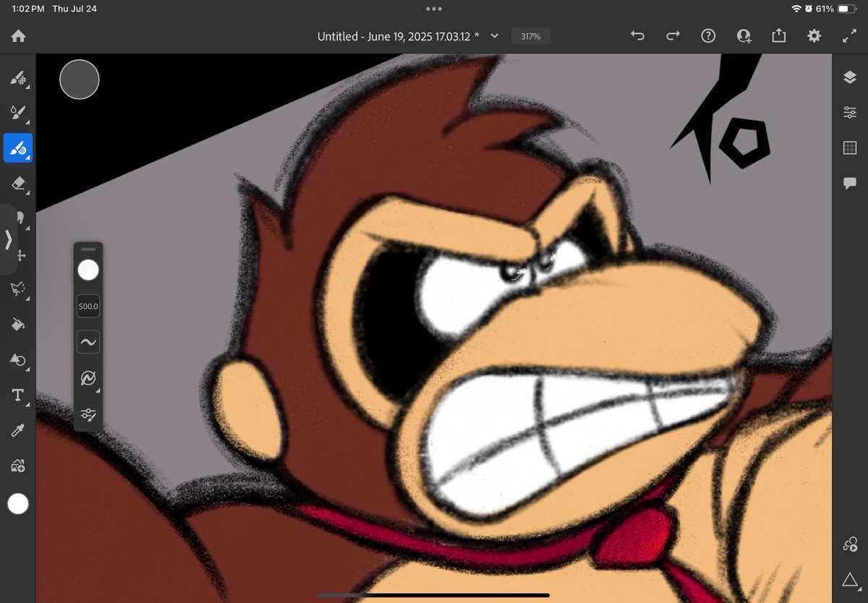This screenshot has height=603, width=868.
Task: Grab the tool options drag handle
Action: coord(88,249)
